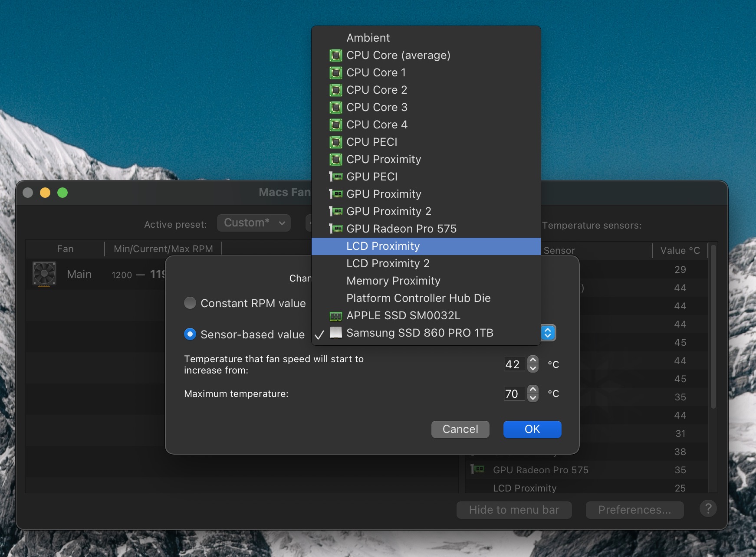Pick the highlighted LCD Proximity menu item

coord(426,246)
